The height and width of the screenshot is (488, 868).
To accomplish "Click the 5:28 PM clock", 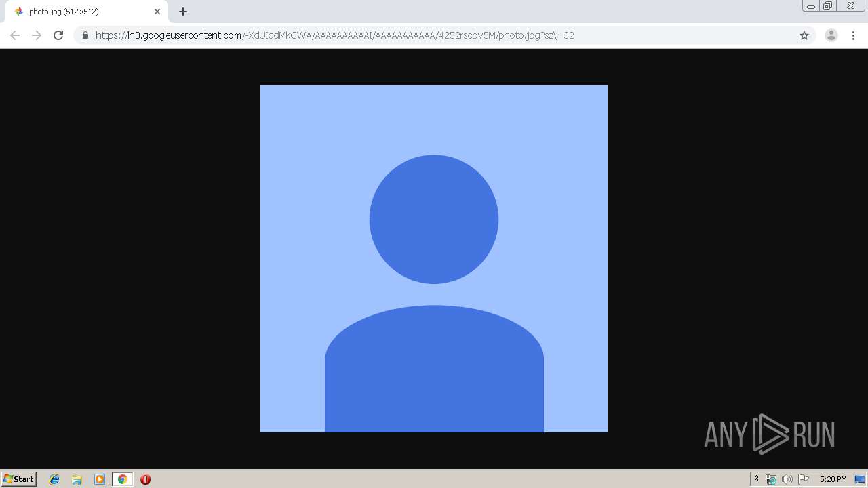I will click(x=833, y=479).
